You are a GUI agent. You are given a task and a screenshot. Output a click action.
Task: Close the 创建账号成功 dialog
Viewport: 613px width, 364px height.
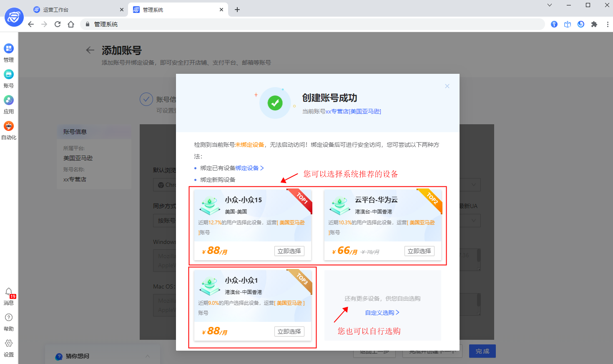click(x=447, y=86)
